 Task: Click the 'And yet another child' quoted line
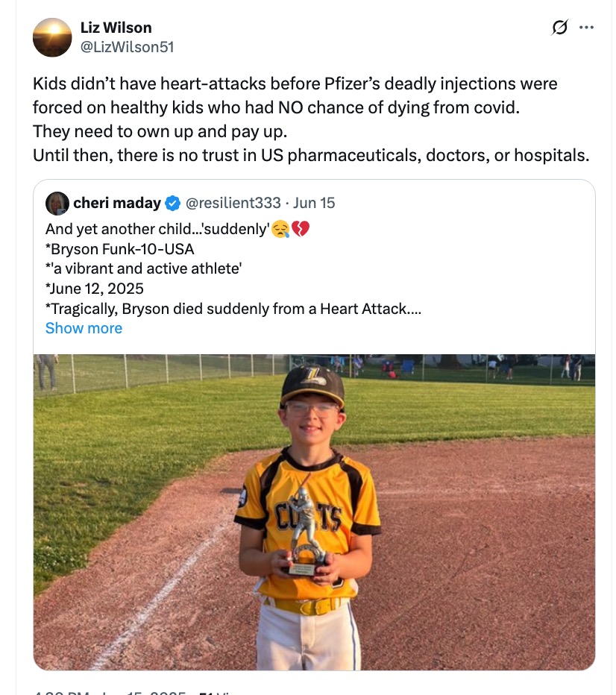(157, 229)
